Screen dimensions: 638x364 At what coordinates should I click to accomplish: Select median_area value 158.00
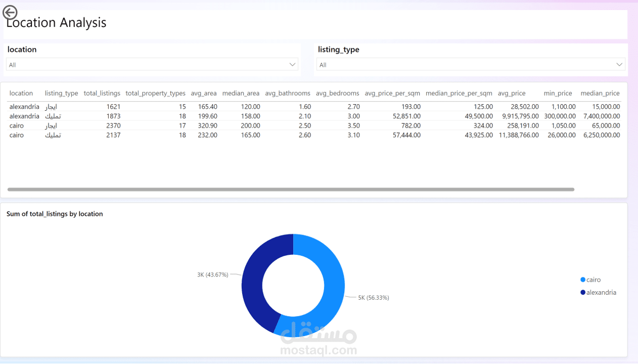pos(251,116)
